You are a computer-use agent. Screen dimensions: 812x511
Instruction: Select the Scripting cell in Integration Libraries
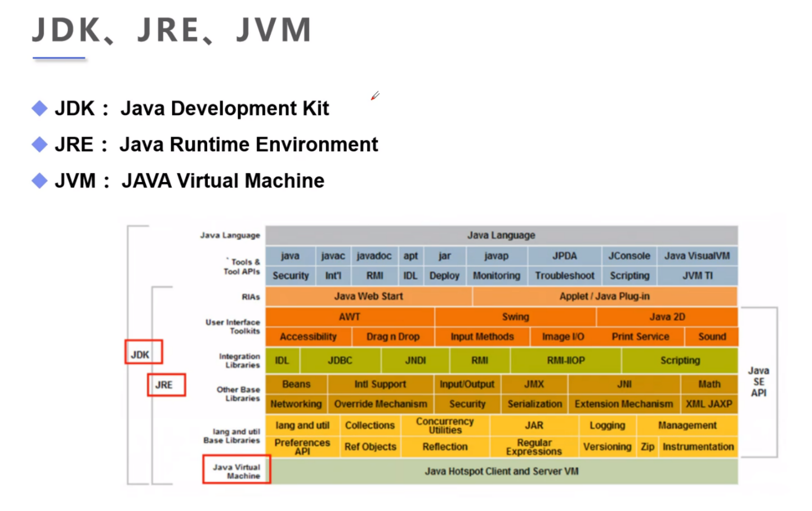[x=680, y=360]
